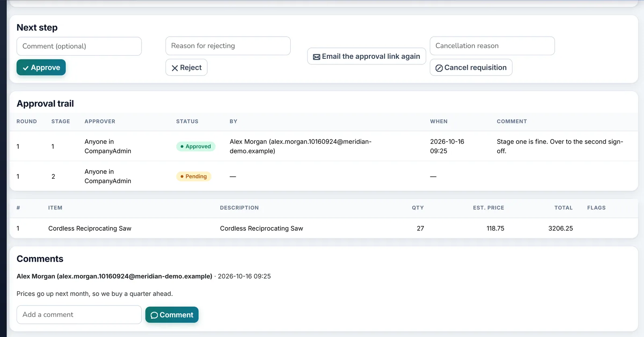Click the ITEM column header

55,208
